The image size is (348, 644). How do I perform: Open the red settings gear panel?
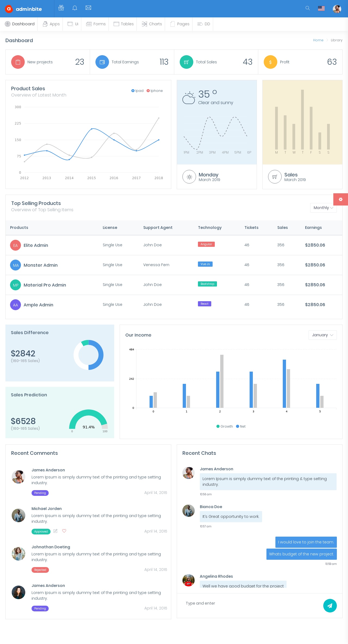(341, 199)
